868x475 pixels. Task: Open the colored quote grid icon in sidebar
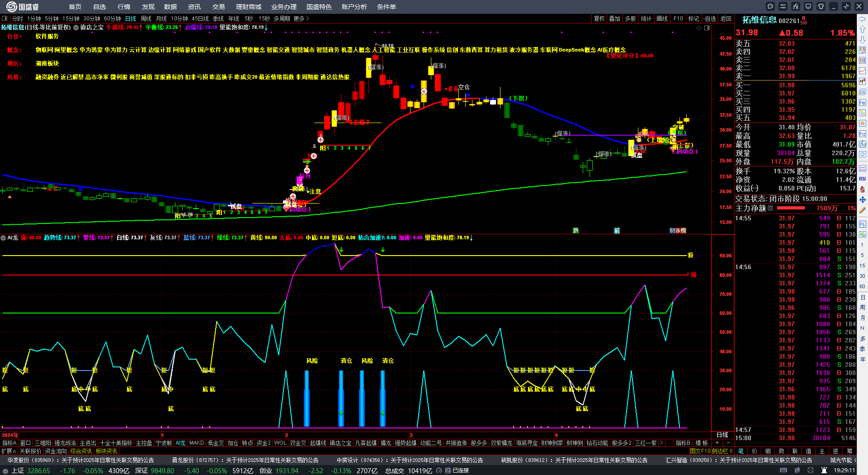pyautogui.click(x=863, y=61)
